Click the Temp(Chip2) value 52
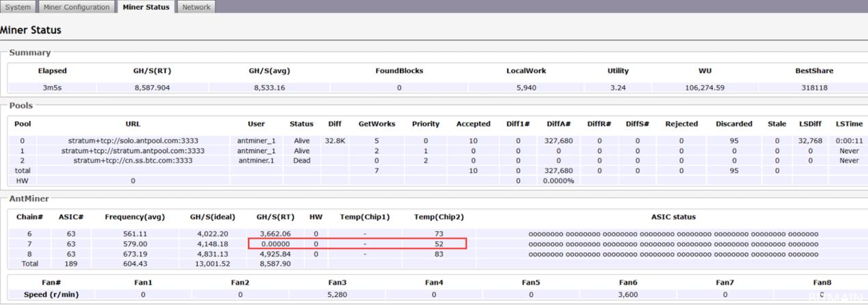The image size is (868, 305). (x=439, y=243)
